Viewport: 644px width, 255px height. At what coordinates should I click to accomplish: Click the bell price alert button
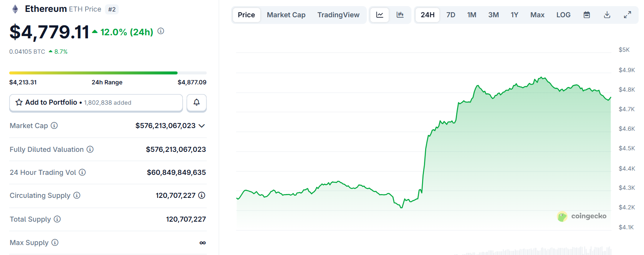click(x=197, y=102)
